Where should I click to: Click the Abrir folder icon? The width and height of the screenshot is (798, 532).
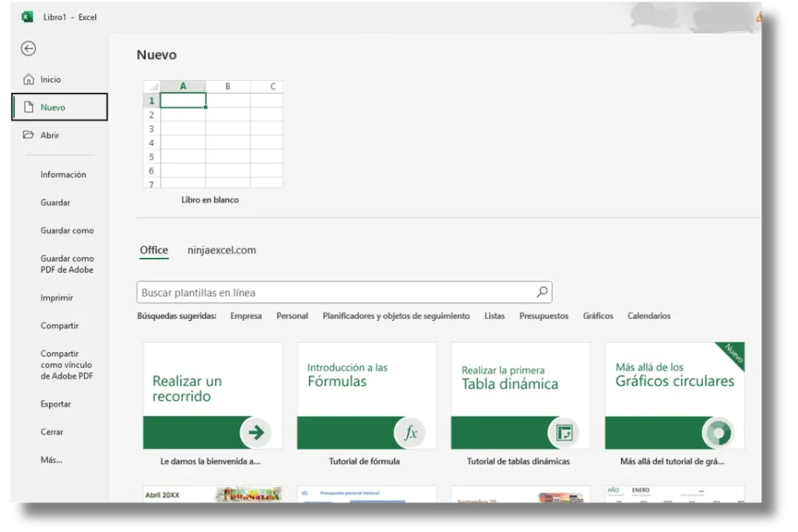29,135
